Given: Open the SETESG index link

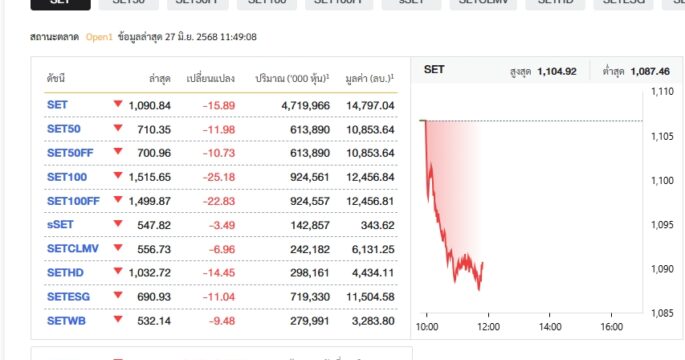Looking at the screenshot, I should point(68,297).
